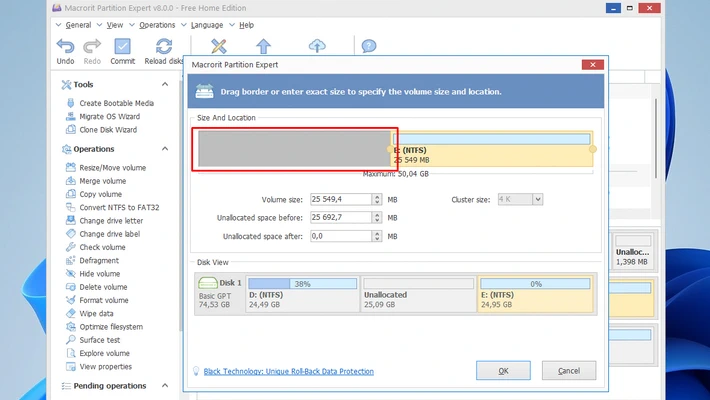Select Hide volume operation

pyautogui.click(x=93, y=274)
